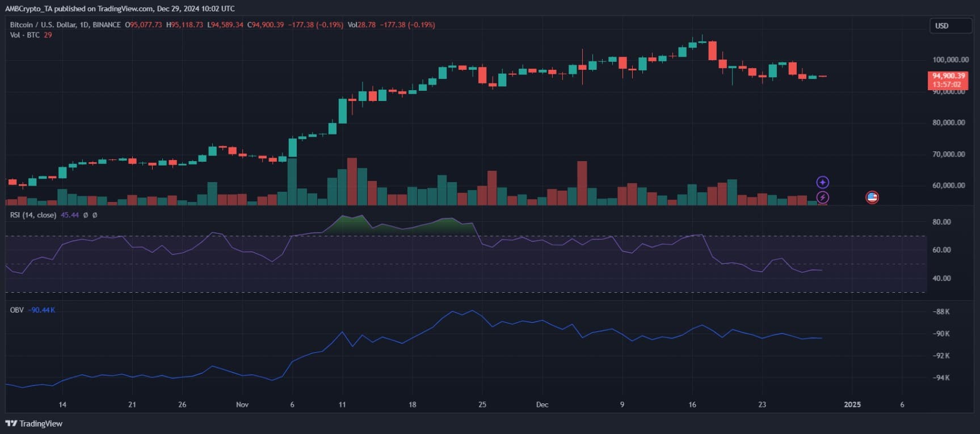Select the OBV indicator label
Image resolution: width=980 pixels, height=434 pixels.
(17, 310)
